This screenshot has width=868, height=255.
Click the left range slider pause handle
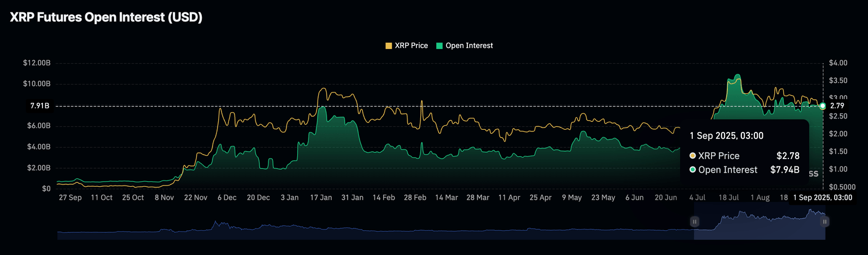coord(695,222)
